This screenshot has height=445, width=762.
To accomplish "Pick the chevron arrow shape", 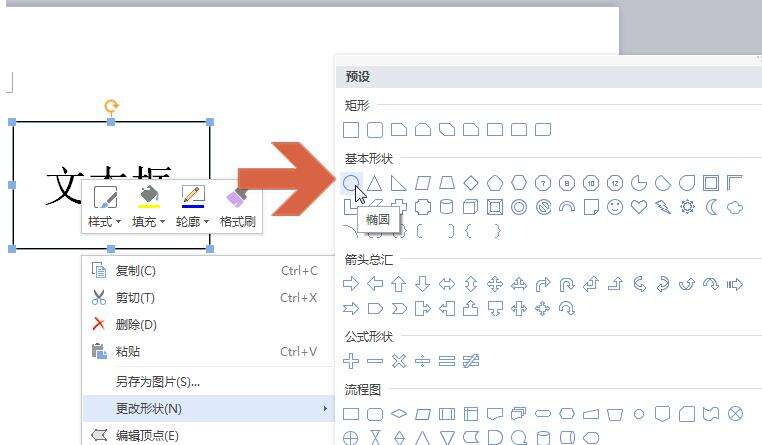I will (x=398, y=308).
